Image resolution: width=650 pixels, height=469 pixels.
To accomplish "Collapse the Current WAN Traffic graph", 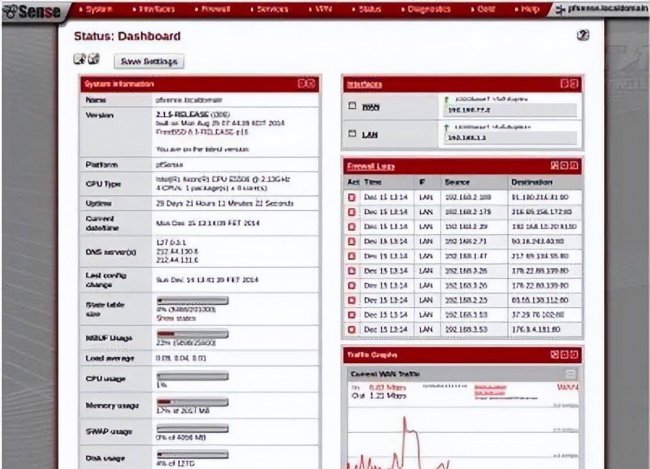I will point(570,374).
